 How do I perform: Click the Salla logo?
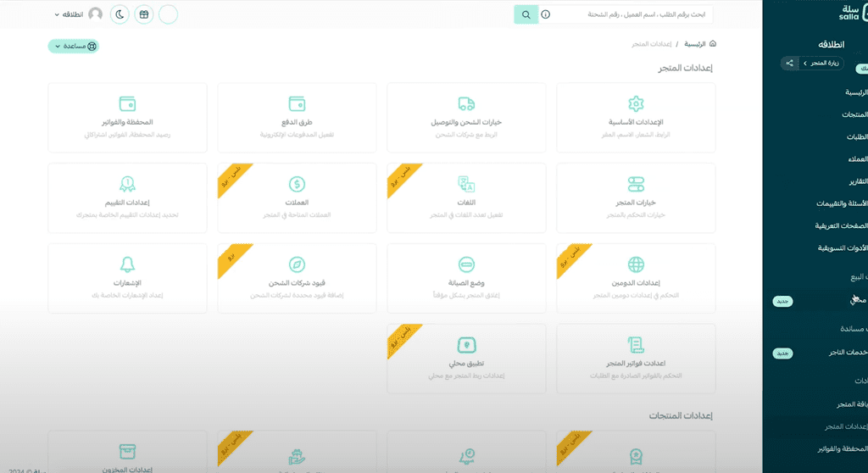853,13
